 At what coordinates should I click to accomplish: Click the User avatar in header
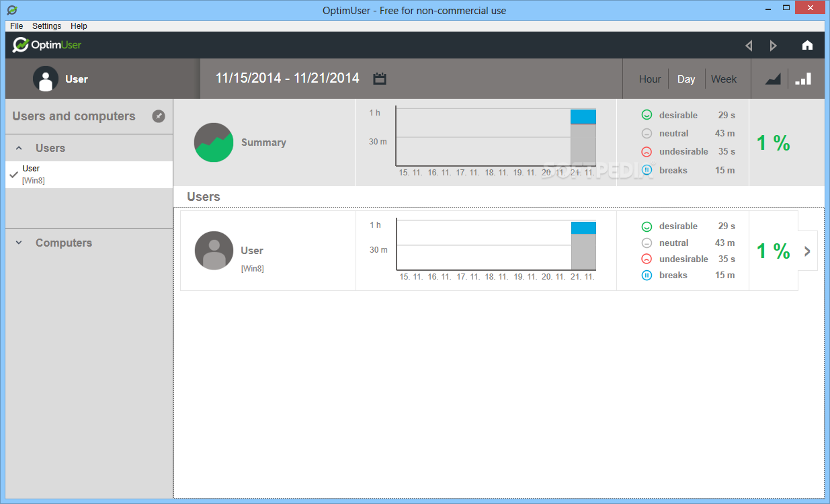[x=46, y=79]
